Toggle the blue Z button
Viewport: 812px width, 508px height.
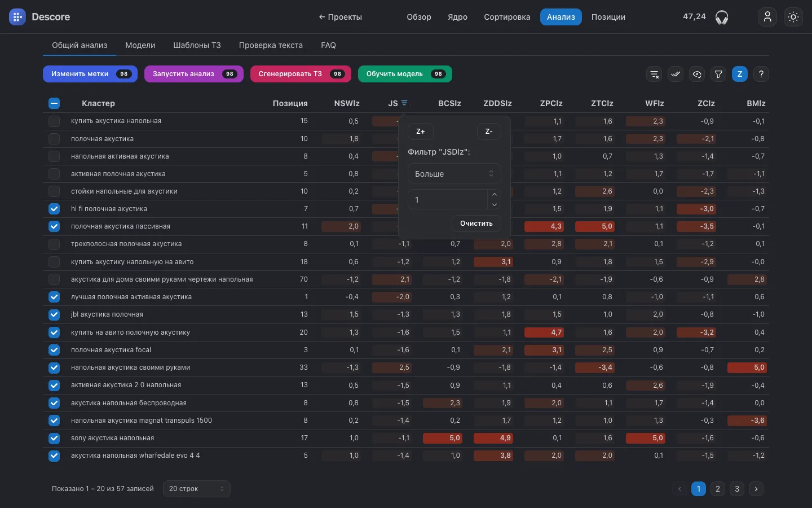pyautogui.click(x=740, y=74)
